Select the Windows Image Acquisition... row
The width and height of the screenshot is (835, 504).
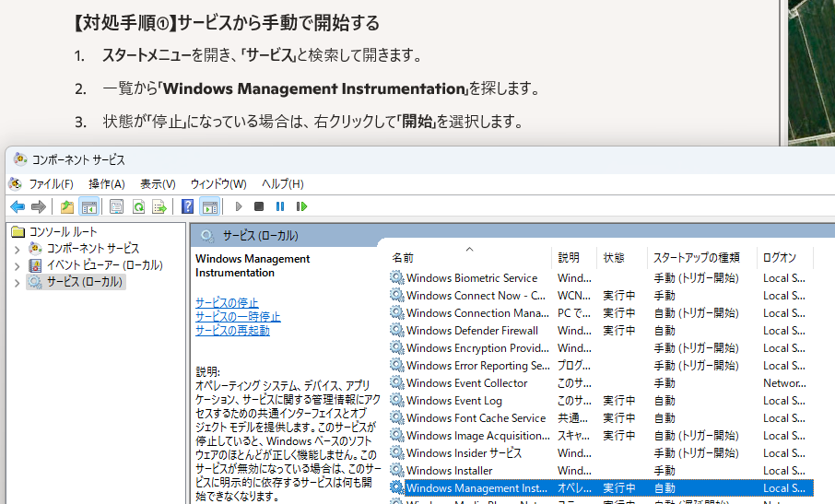601,435
